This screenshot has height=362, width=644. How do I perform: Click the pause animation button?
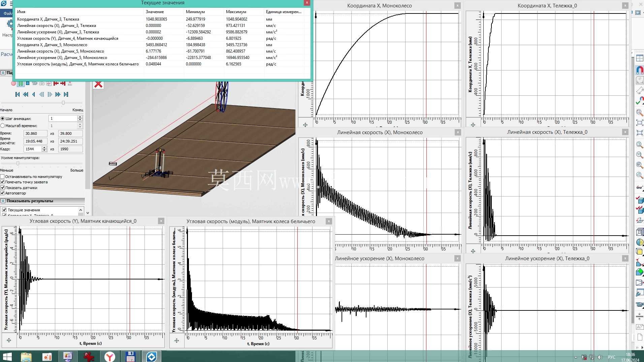point(21,83)
